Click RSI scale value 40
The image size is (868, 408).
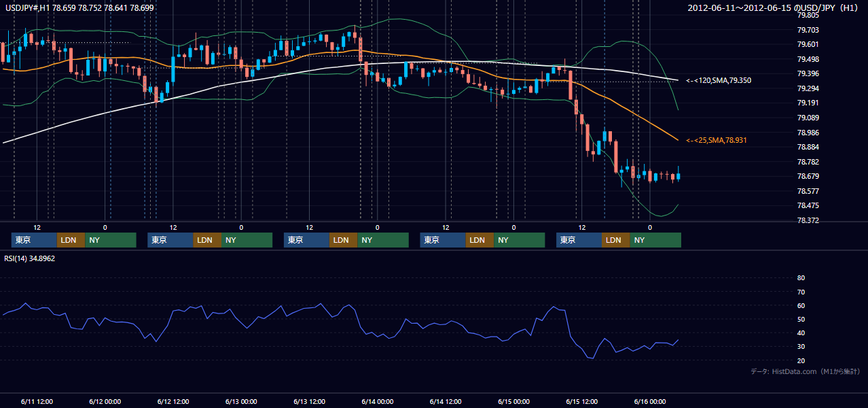801,333
